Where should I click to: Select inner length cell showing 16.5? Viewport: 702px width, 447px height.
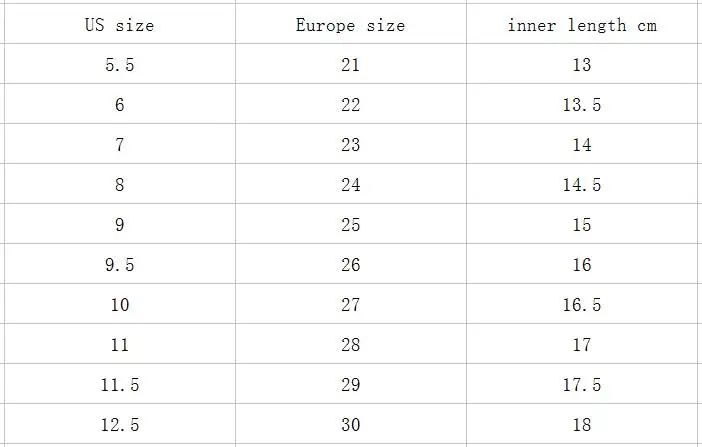click(x=582, y=305)
